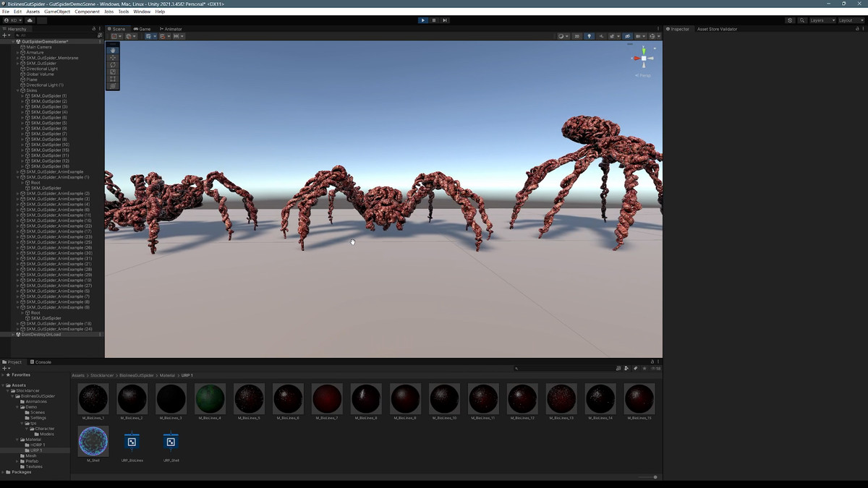Select the Rect transform tool

(x=113, y=80)
